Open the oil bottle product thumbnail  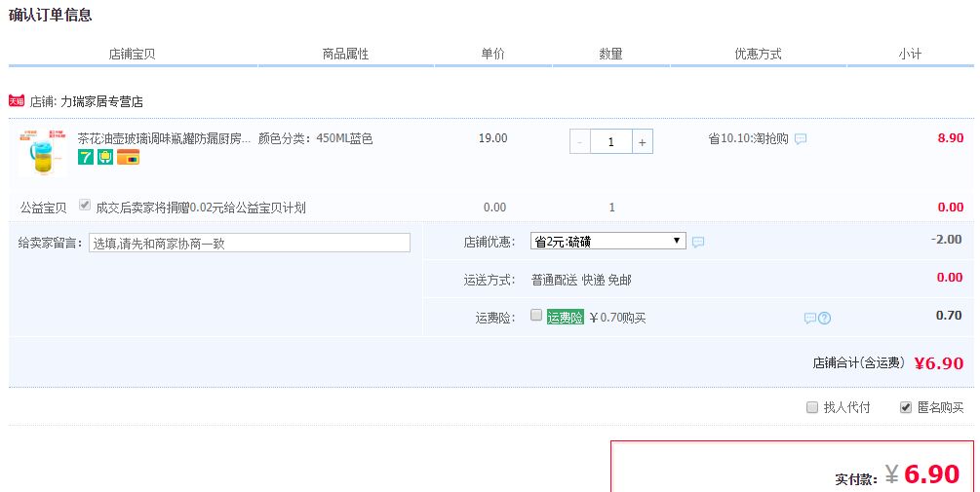pyautogui.click(x=43, y=154)
